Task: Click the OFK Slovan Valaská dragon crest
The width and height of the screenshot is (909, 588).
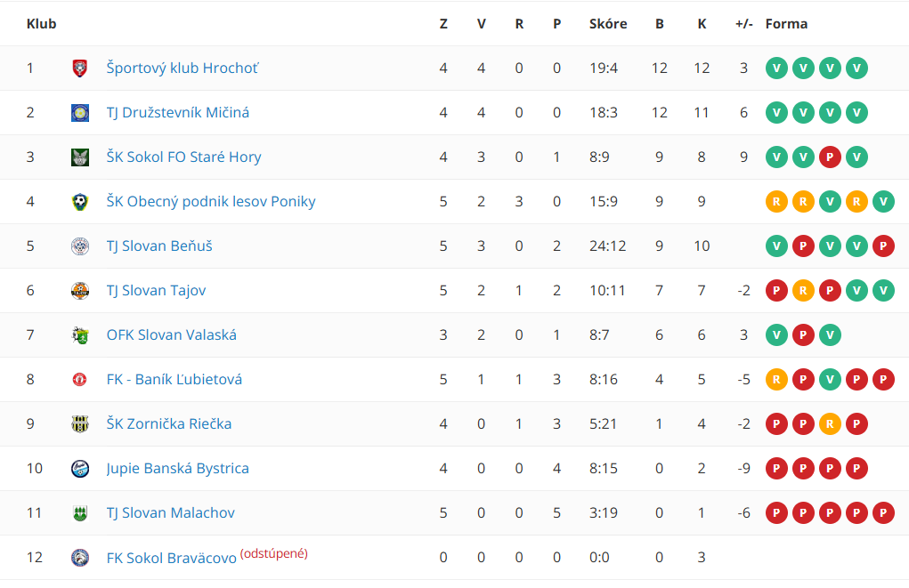Action: coord(80,334)
